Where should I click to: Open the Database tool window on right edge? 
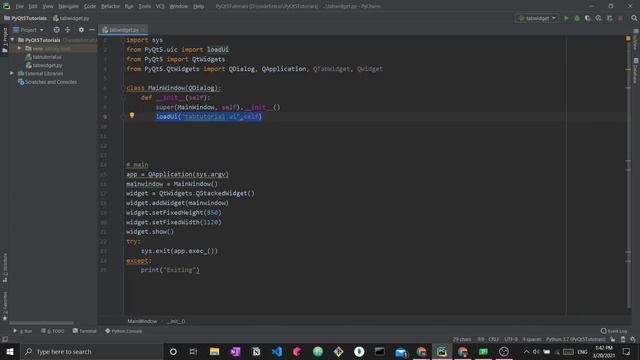(x=636, y=70)
